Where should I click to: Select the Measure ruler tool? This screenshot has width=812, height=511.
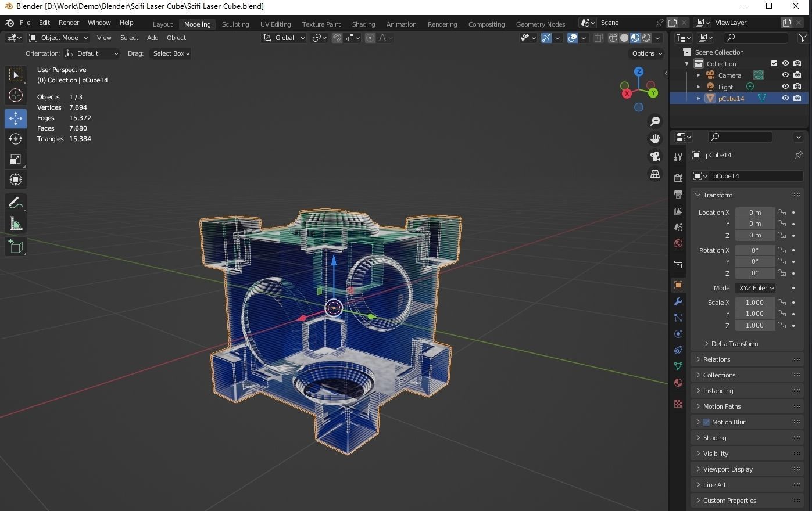tap(16, 224)
